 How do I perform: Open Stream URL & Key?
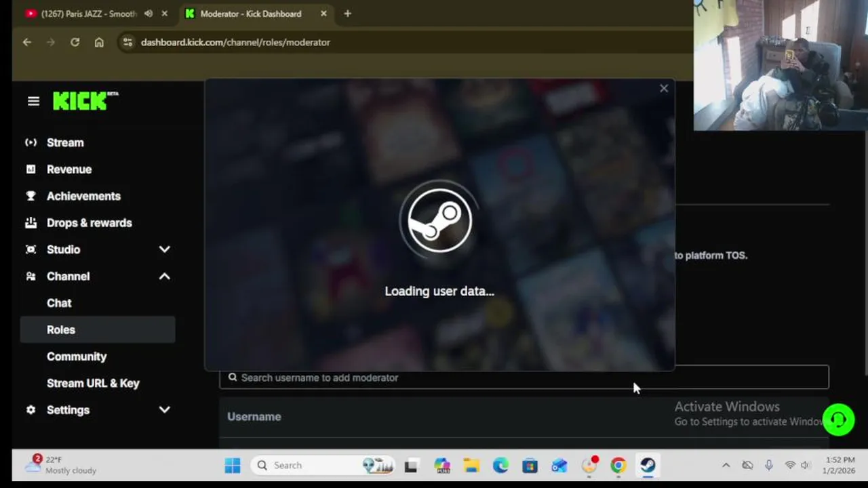click(93, 383)
